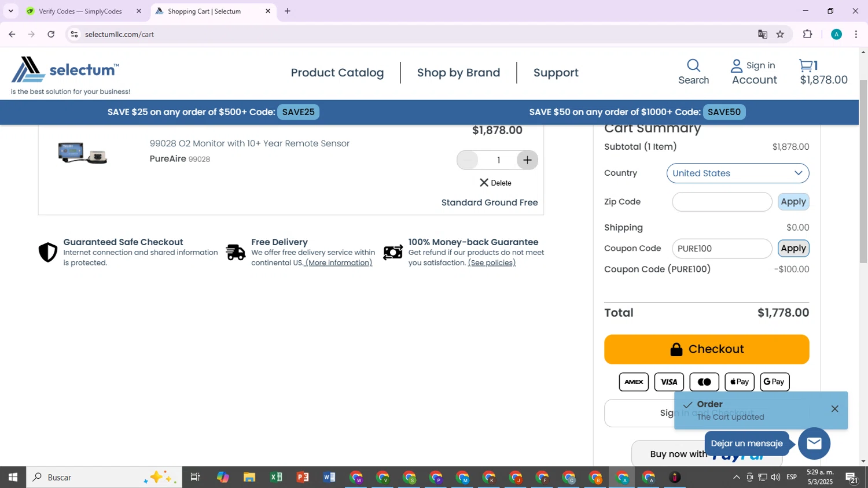The width and height of the screenshot is (868, 488).
Task: View site information icon
Action: 74,34
